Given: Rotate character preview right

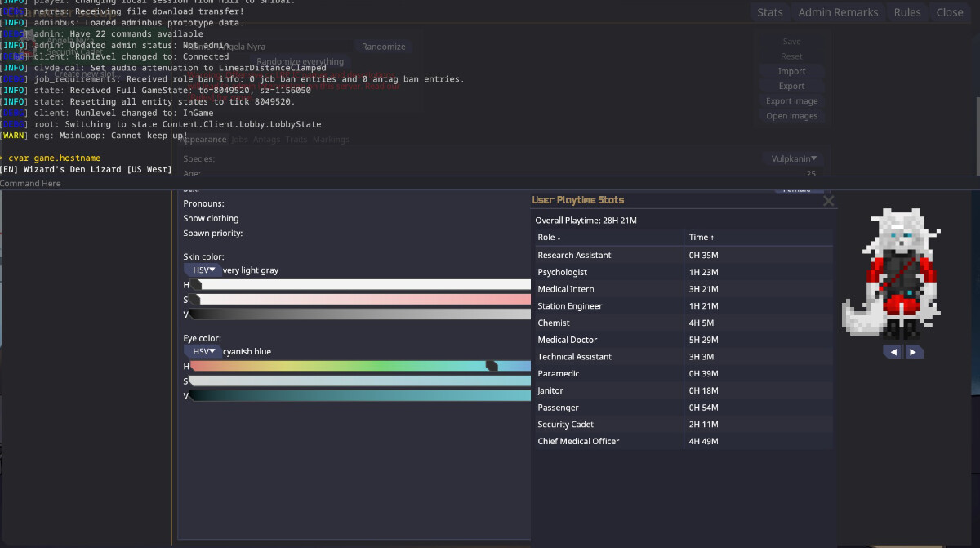Looking at the screenshot, I should click(914, 351).
